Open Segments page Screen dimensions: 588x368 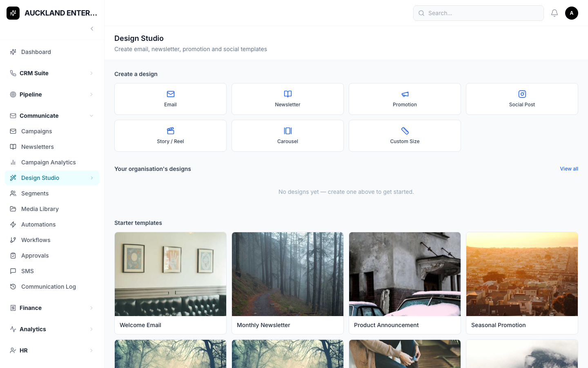52,193
